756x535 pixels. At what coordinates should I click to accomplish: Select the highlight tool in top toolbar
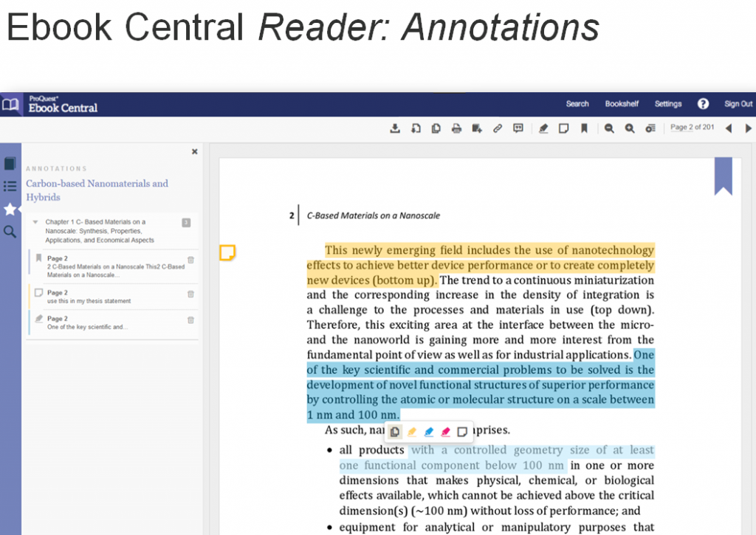pyautogui.click(x=543, y=128)
